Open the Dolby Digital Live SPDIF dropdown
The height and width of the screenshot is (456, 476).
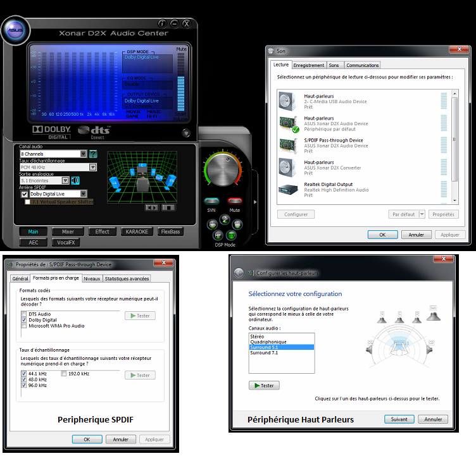[84, 194]
